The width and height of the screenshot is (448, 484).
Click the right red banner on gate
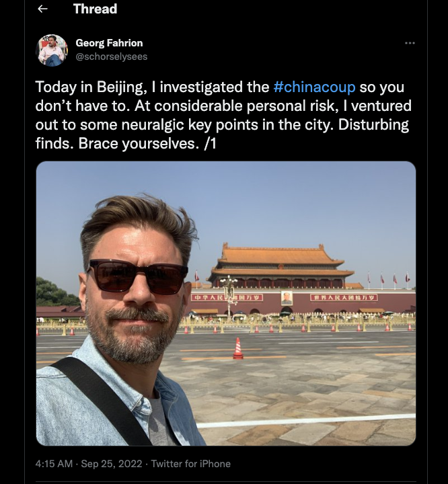click(344, 298)
